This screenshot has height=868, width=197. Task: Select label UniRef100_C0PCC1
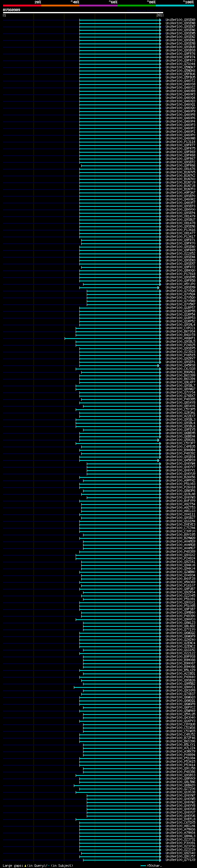180,328
